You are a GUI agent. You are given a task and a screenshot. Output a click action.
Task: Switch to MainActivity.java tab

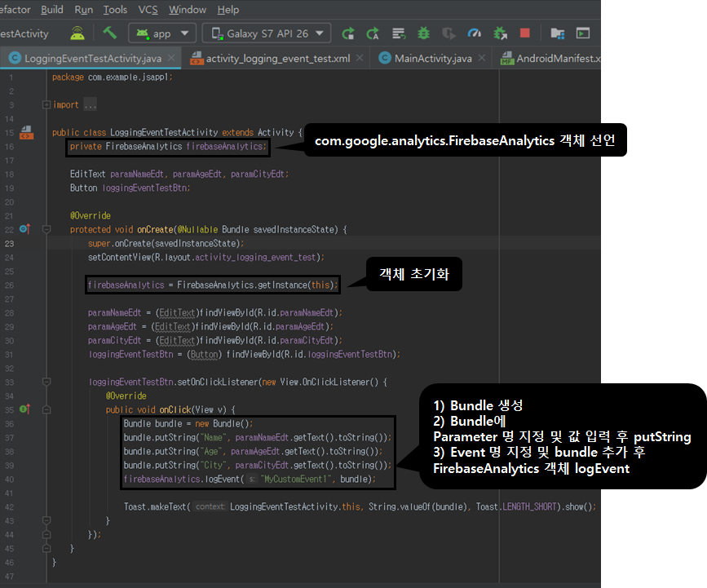[x=433, y=58]
